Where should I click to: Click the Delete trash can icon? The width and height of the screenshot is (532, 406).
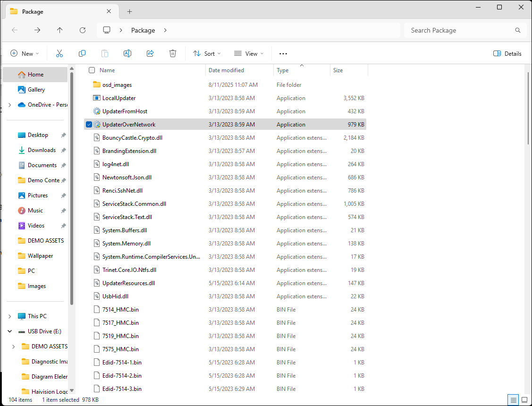pos(173,53)
